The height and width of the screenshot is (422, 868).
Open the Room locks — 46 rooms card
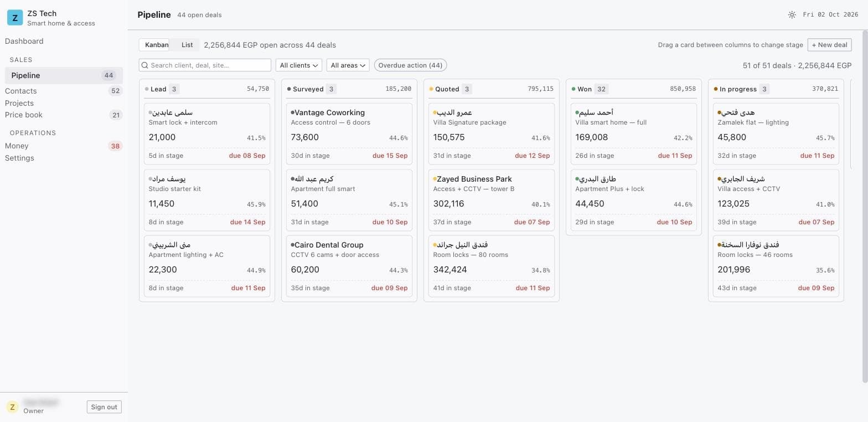(776, 266)
